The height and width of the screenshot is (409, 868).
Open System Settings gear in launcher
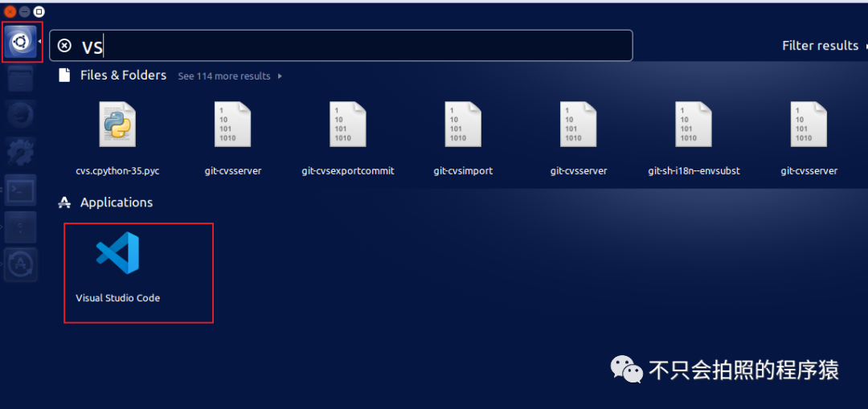click(20, 152)
